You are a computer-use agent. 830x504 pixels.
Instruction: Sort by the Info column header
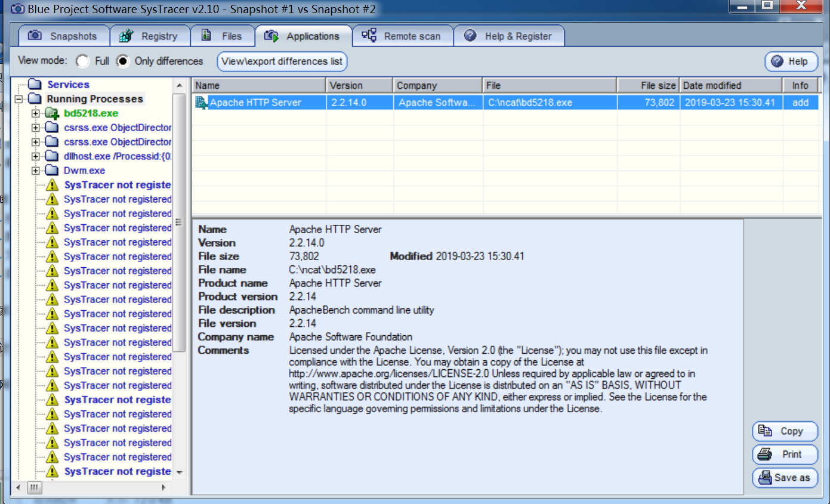(x=800, y=85)
